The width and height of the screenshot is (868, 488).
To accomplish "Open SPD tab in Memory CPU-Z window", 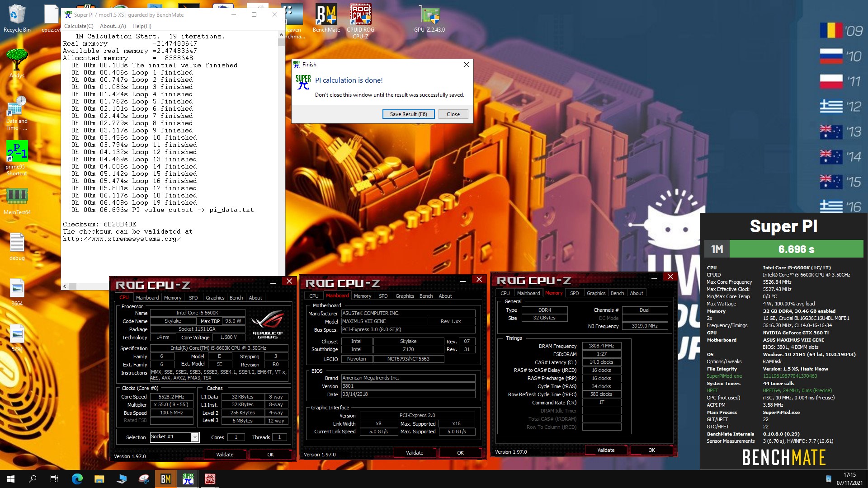I will point(575,293).
